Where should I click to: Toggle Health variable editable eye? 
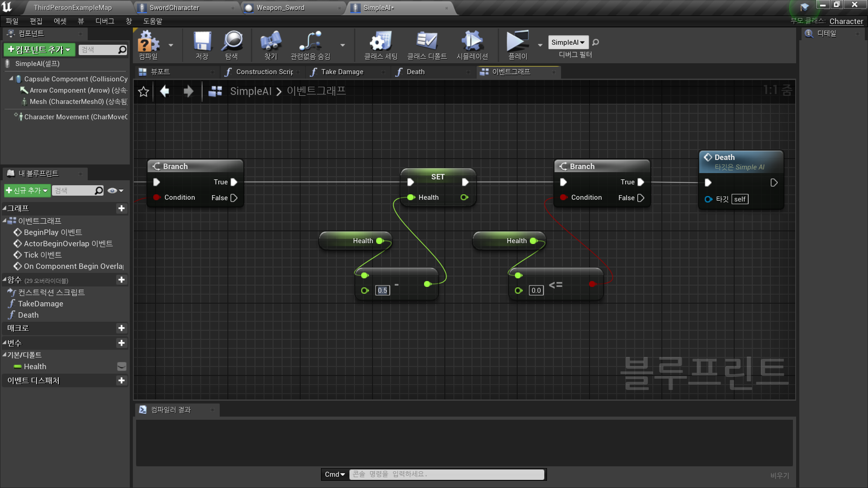pos(122,366)
